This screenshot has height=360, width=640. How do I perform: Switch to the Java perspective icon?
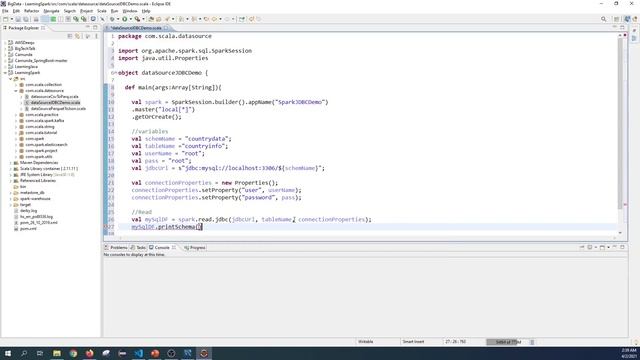[635, 19]
